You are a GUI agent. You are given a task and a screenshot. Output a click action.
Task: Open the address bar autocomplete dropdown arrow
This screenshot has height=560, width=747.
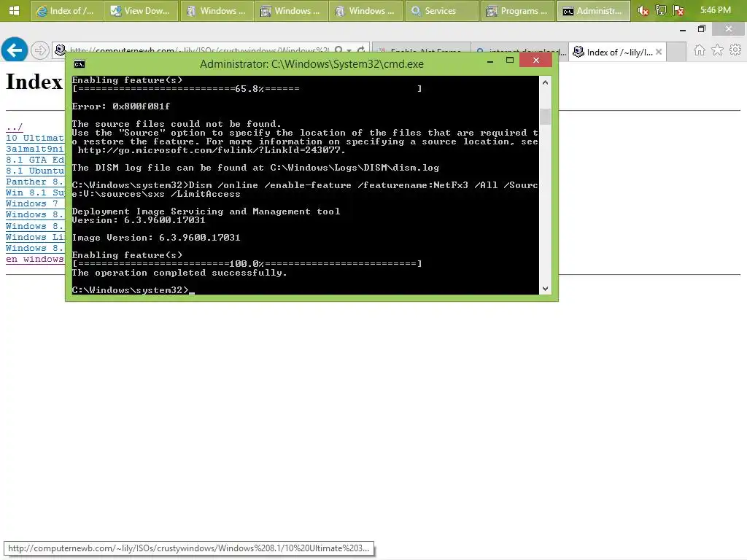pyautogui.click(x=349, y=50)
